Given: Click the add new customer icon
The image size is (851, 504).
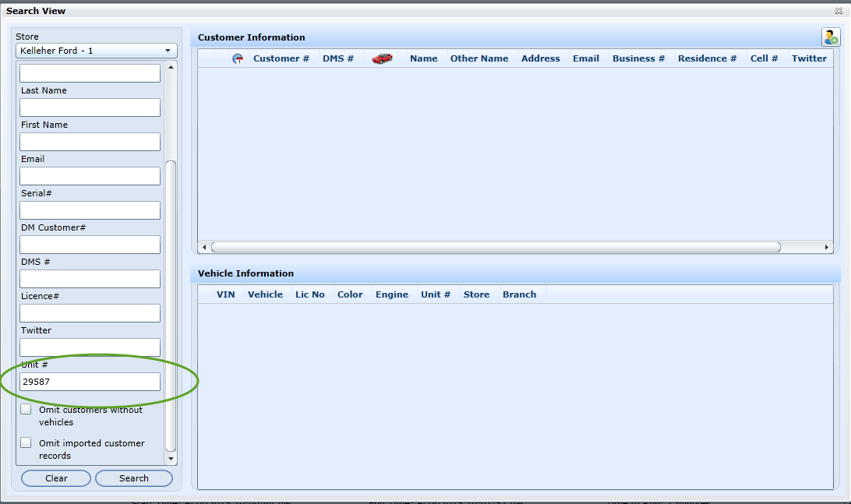Looking at the screenshot, I should point(831,37).
